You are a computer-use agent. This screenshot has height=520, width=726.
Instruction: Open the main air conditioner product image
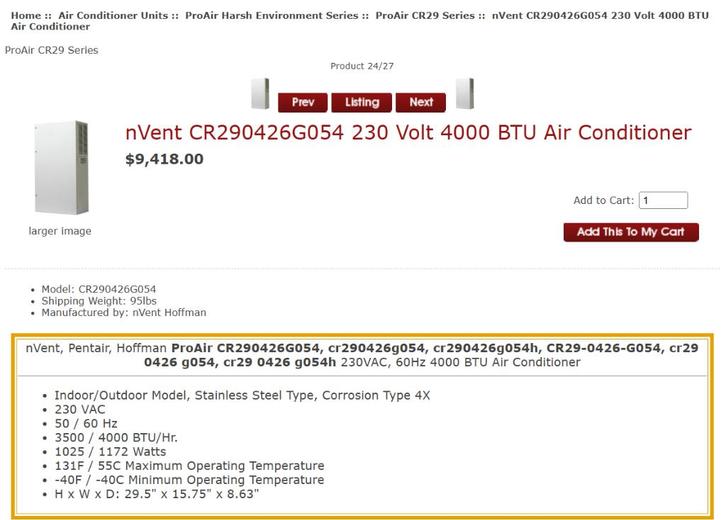coord(60,167)
